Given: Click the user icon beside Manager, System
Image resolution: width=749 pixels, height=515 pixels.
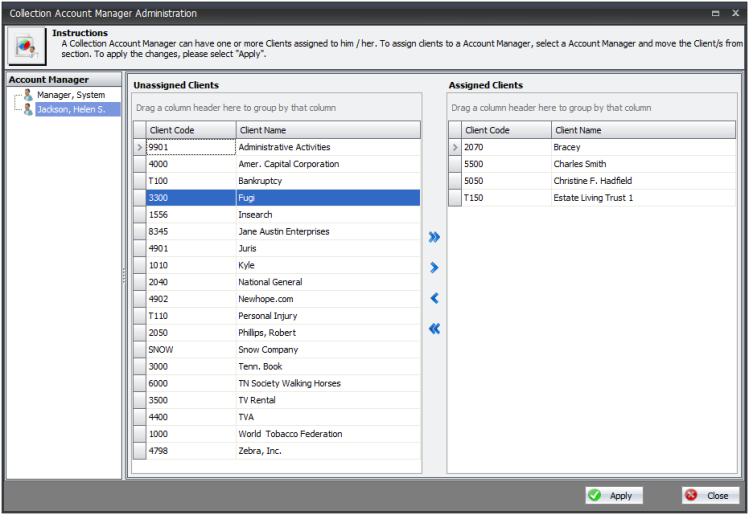Looking at the screenshot, I should click(x=28, y=95).
